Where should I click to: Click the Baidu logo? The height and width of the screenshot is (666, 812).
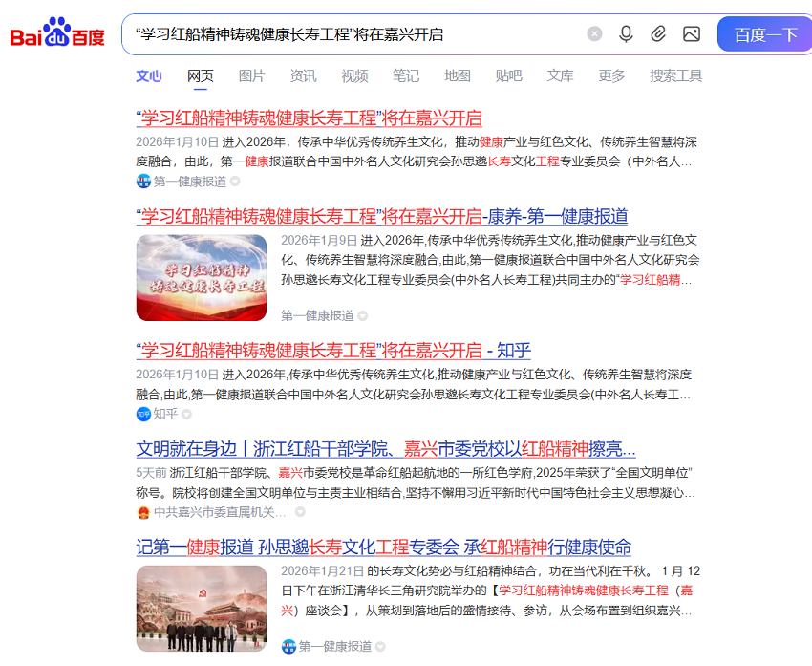[57, 35]
